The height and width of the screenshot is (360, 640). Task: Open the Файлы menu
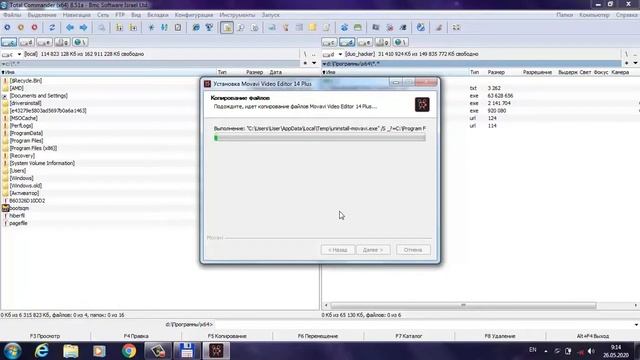[x=12, y=15]
